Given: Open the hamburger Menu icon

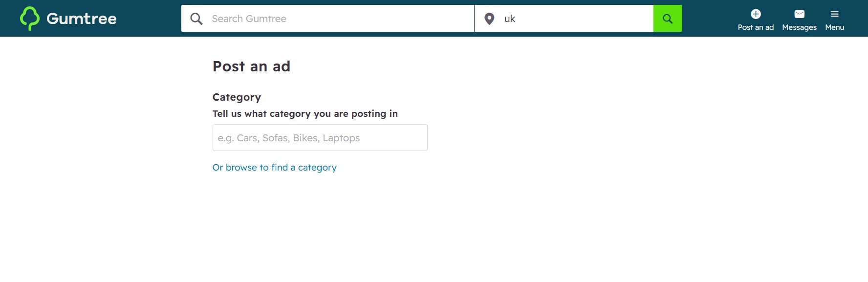Looking at the screenshot, I should (x=834, y=14).
